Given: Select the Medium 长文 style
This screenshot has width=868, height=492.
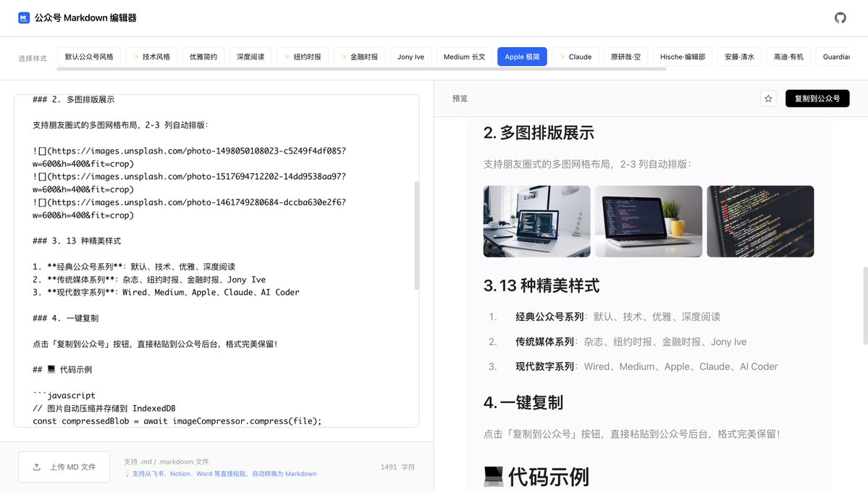Looking at the screenshot, I should coord(464,57).
